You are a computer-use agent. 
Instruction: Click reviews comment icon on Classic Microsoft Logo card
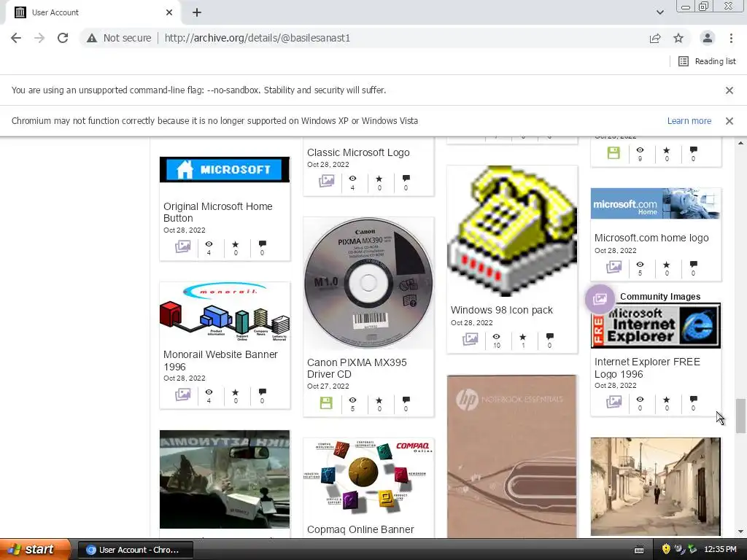click(x=406, y=178)
